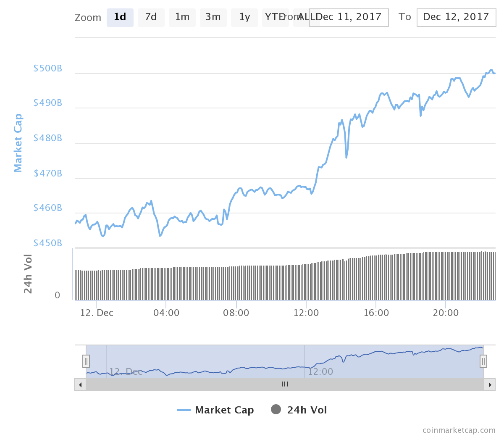The image size is (504, 437).
Task: Toggle 24h Vol series in legend
Action: [307, 410]
